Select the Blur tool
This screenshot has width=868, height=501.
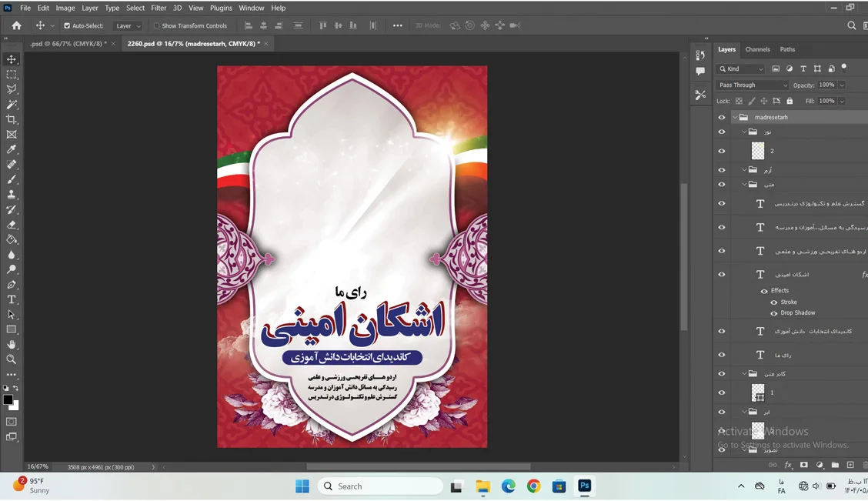pyautogui.click(x=11, y=255)
